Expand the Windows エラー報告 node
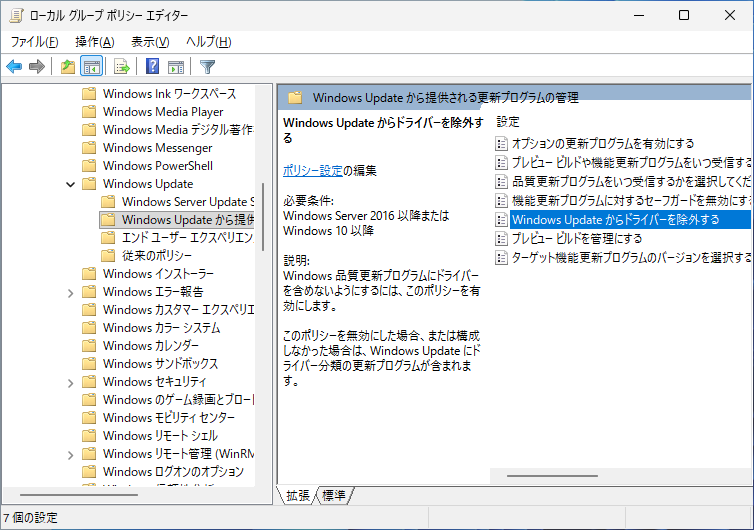 [x=70, y=292]
